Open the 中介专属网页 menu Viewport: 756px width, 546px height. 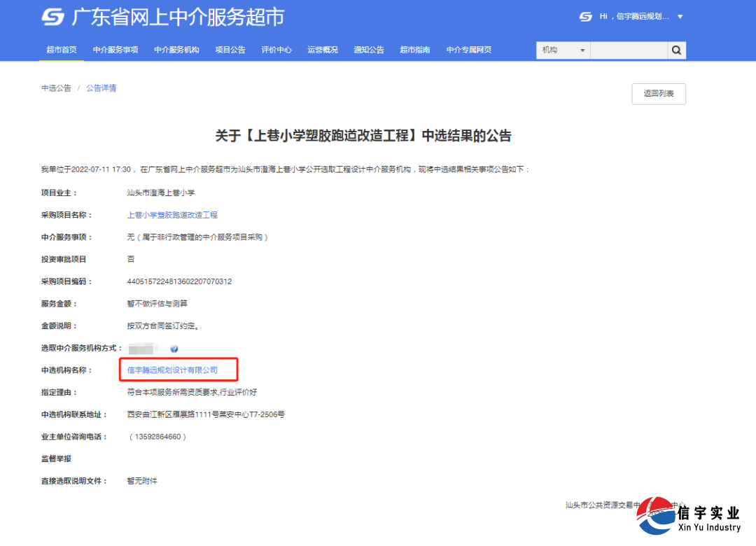pos(469,50)
